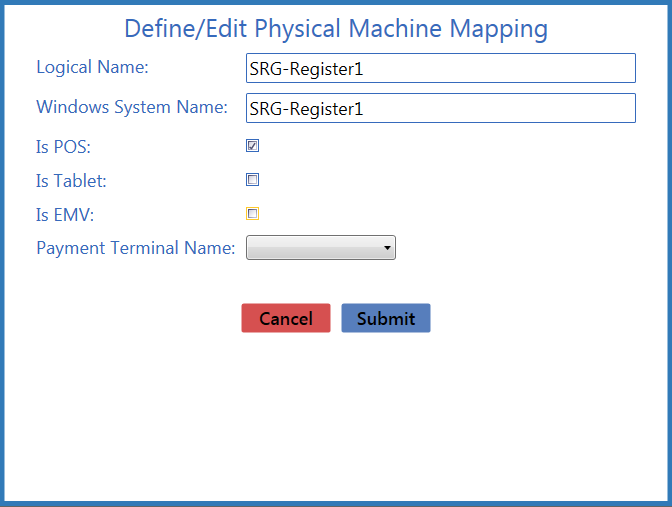The image size is (672, 507).
Task: Place cursor after SRG-Register1 in Logical Name field
Action: (x=365, y=69)
